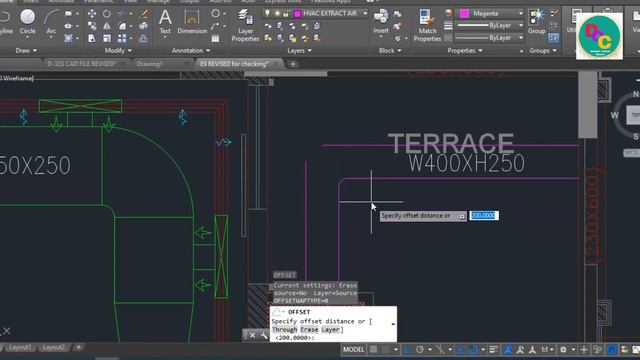Toggle lock icon for current layer
Screen dimensions: 640x360
286,13
